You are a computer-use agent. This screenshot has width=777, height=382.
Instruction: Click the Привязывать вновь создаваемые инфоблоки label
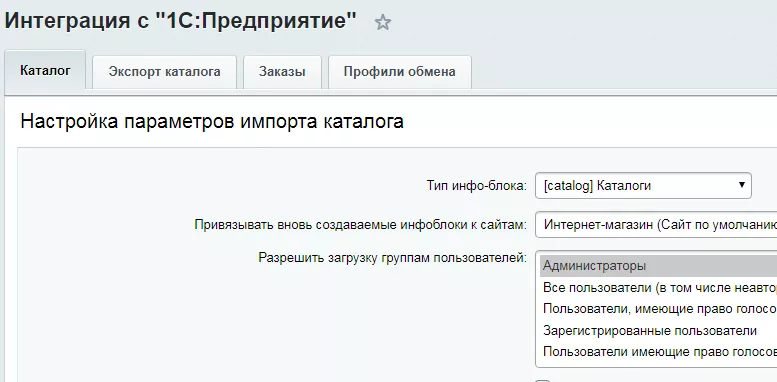(x=361, y=225)
